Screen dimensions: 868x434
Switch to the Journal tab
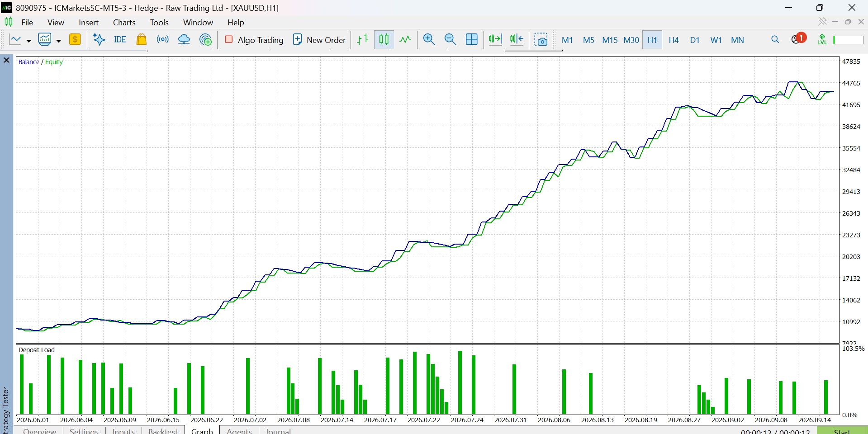click(x=278, y=431)
